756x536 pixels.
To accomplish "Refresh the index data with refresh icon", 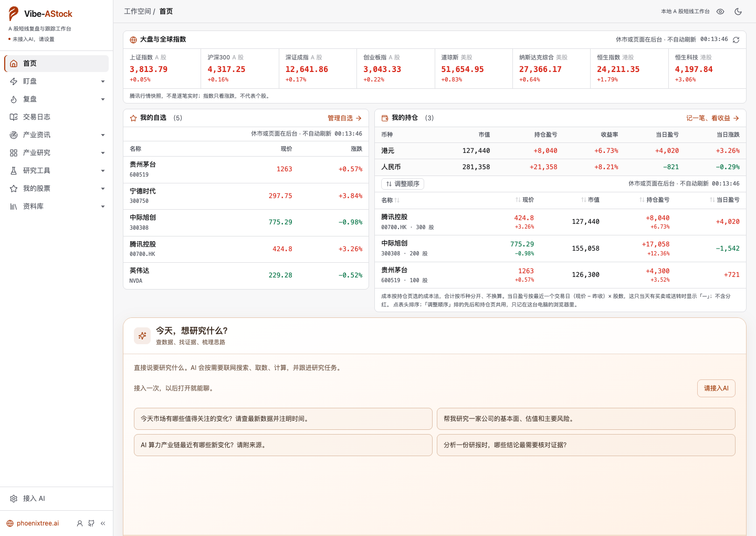I will click(736, 40).
